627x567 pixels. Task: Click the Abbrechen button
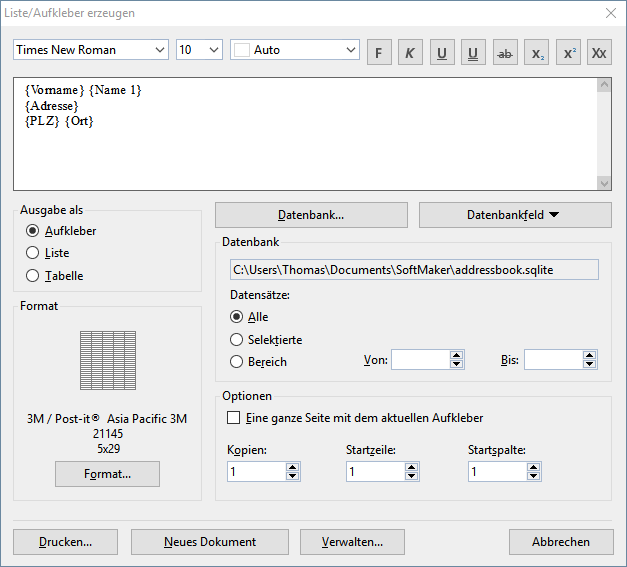point(561,542)
